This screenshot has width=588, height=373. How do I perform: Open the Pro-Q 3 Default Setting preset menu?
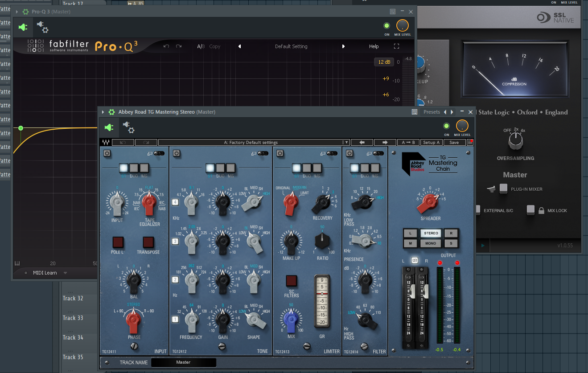[291, 46]
